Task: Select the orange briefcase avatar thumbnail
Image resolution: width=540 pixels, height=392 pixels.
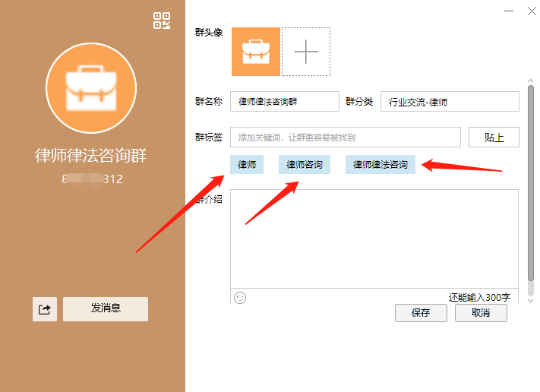Action: (x=256, y=52)
